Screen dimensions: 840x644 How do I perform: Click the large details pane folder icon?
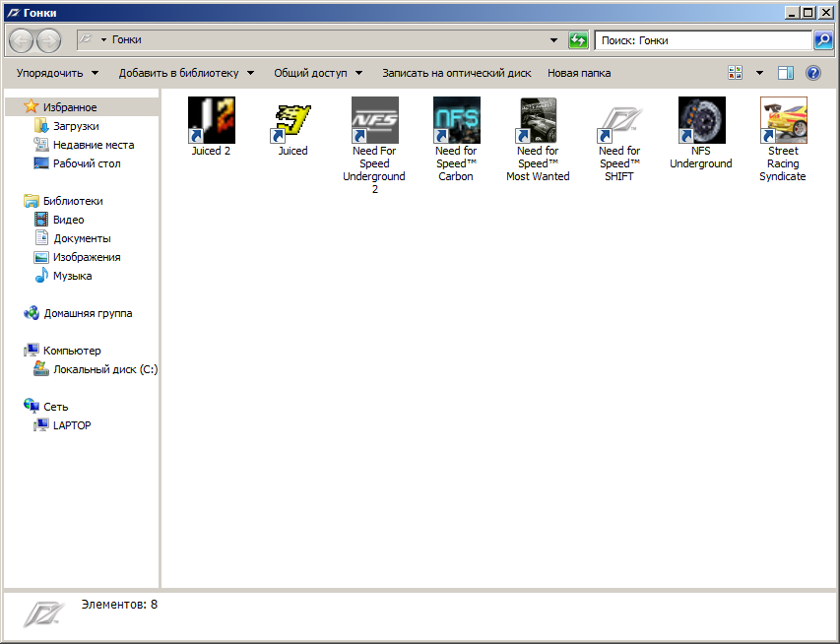click(x=43, y=614)
